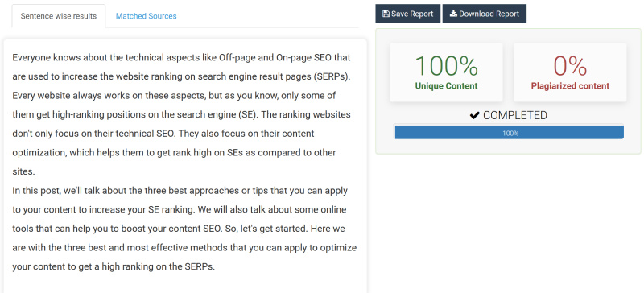Image resolution: width=644 pixels, height=293 pixels.
Task: Click the line starting 'optimization, which helps them'
Action: pos(174,152)
